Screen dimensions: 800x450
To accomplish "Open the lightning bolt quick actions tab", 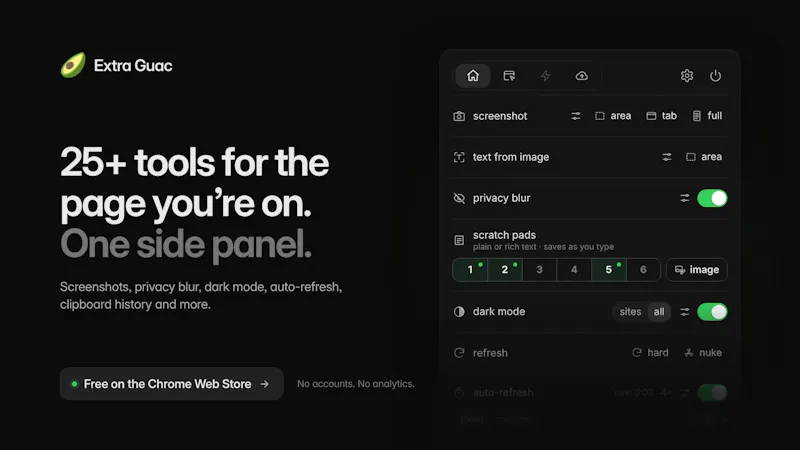I will 545,76.
